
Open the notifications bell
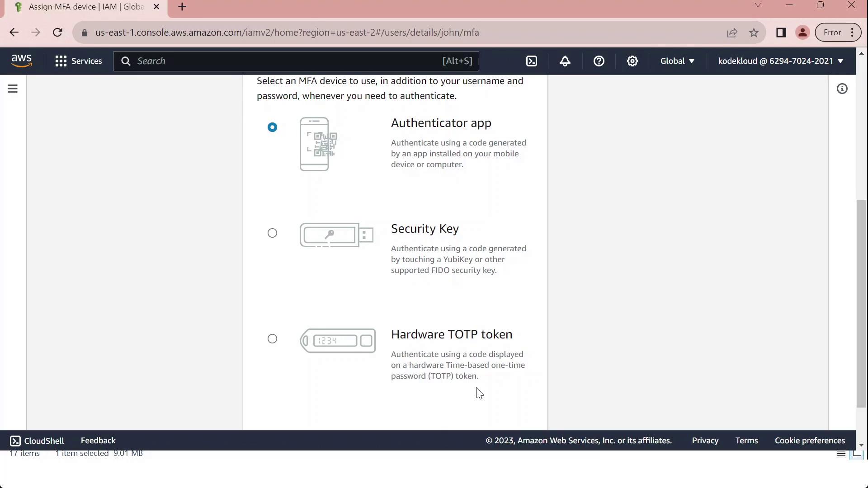click(565, 61)
